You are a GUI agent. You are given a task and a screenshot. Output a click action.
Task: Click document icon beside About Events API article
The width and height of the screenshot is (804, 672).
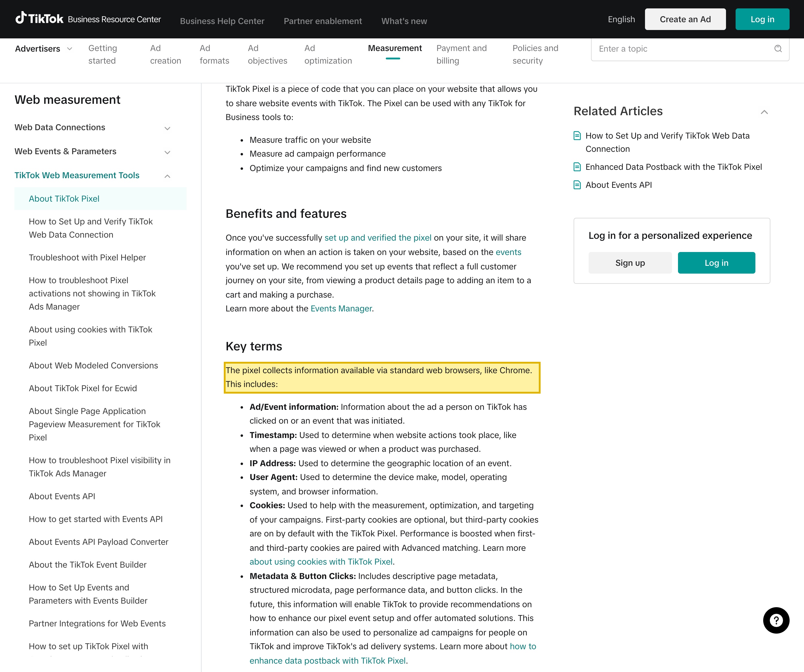[577, 185]
